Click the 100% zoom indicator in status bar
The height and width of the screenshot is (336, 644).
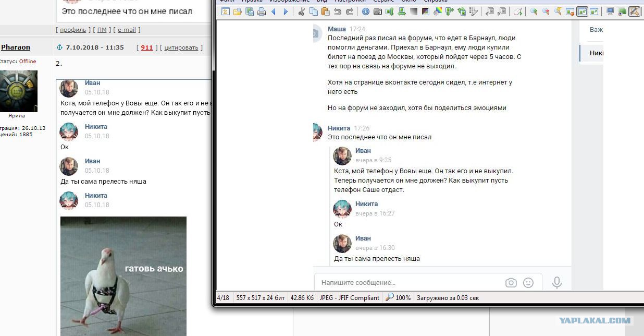(399, 298)
